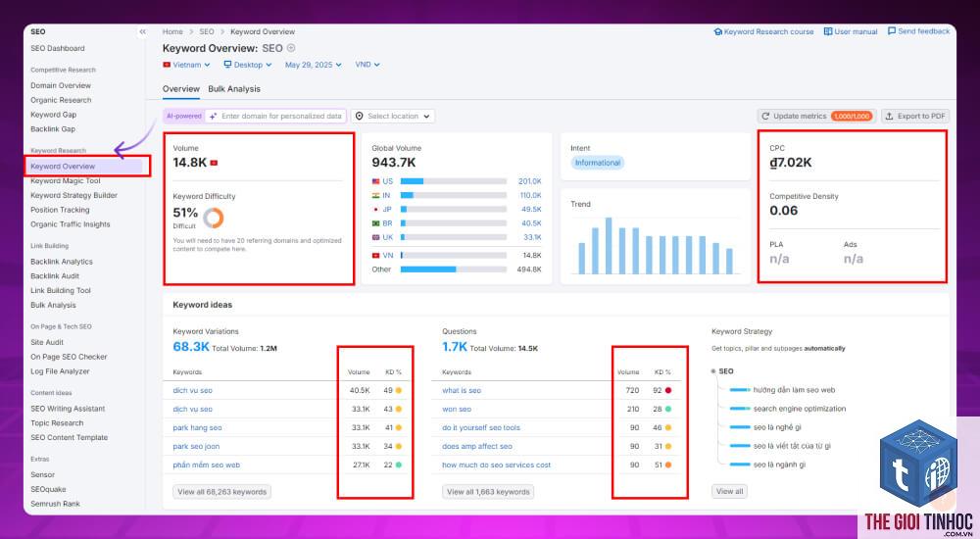Click the Export to PDF button
Image resolution: width=980 pixels, height=539 pixels.
(x=915, y=117)
